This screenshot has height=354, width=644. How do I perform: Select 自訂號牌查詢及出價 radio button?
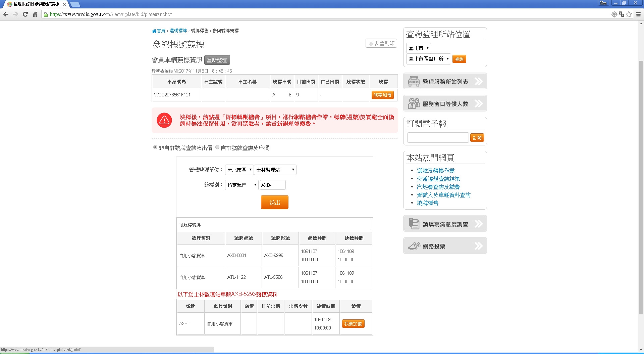[217, 147]
